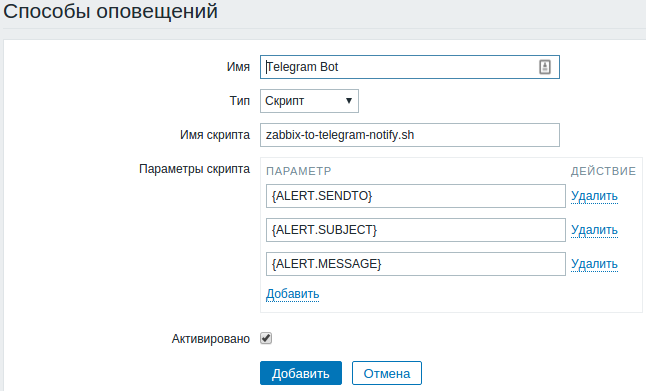Click the ПАРАМЕТР column header
This screenshot has height=391, width=646.
coord(299,171)
